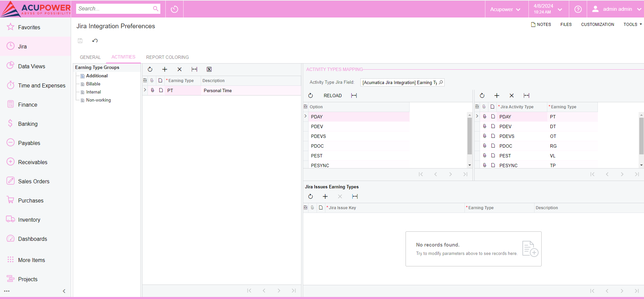Show More Items in the sidebar
This screenshot has width=644, height=299.
pos(35,260)
